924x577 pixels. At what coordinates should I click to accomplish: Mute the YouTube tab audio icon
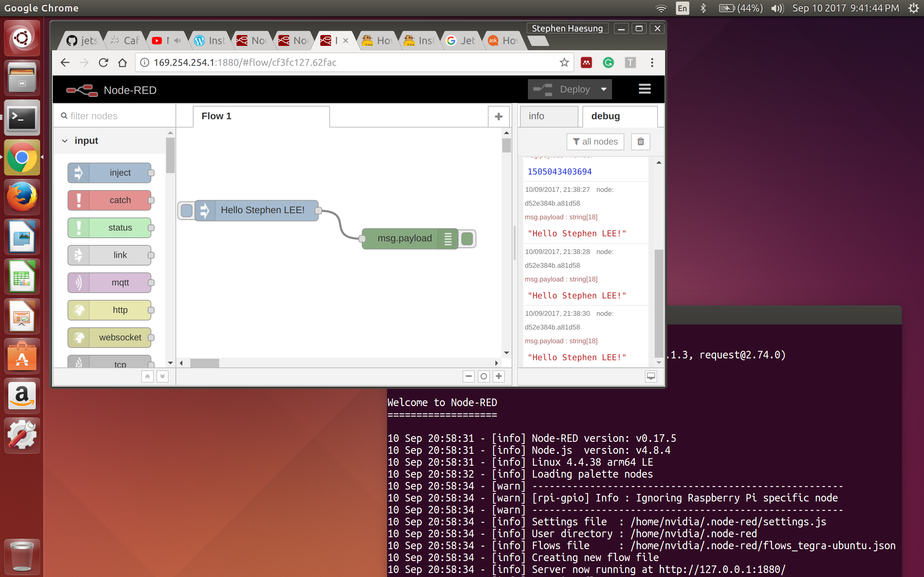click(177, 40)
